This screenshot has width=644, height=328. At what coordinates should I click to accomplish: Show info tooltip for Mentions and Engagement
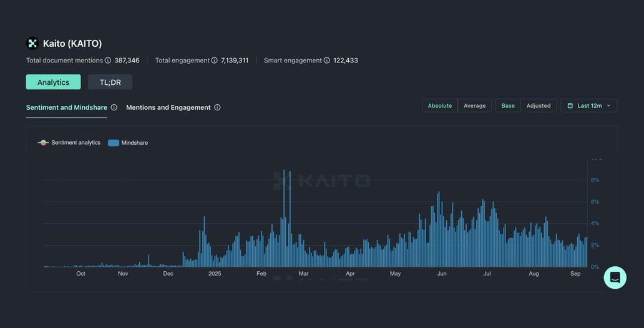click(217, 107)
